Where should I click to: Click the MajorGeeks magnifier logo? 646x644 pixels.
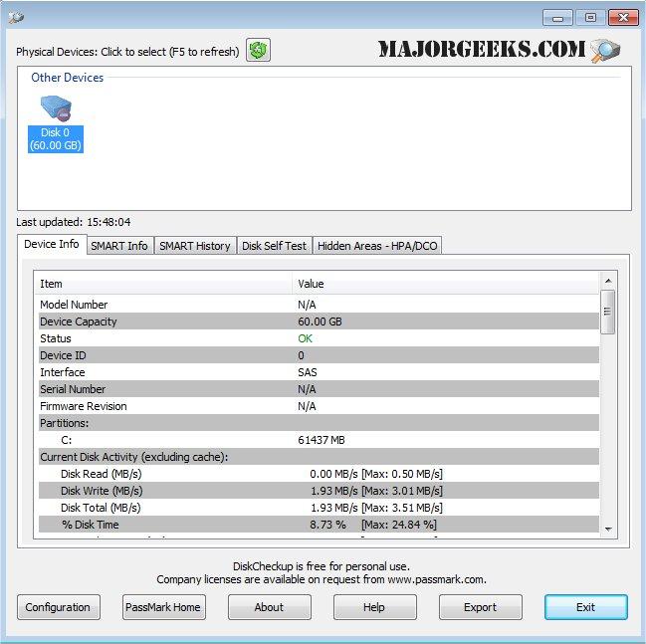click(x=604, y=51)
